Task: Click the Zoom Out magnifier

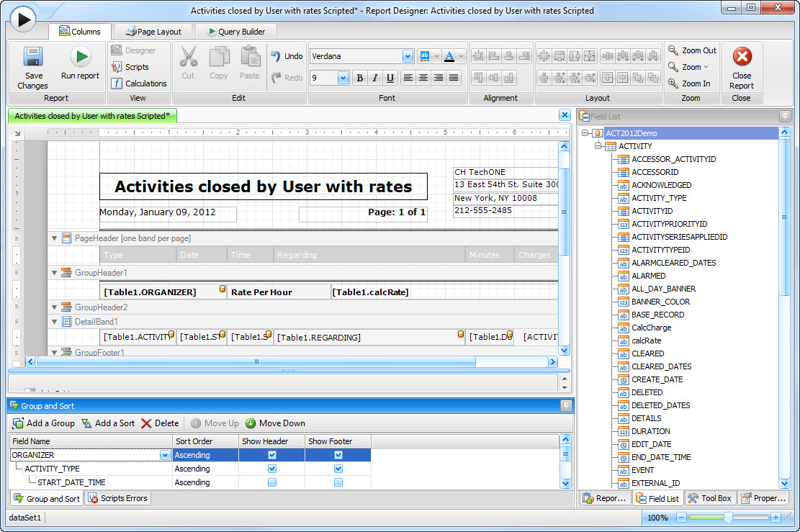Action: click(673, 50)
